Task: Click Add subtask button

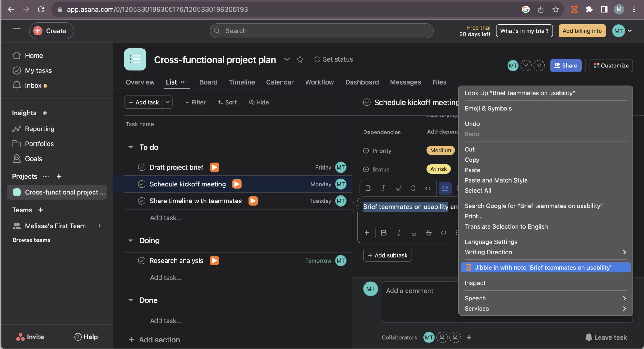Action: [x=387, y=255]
